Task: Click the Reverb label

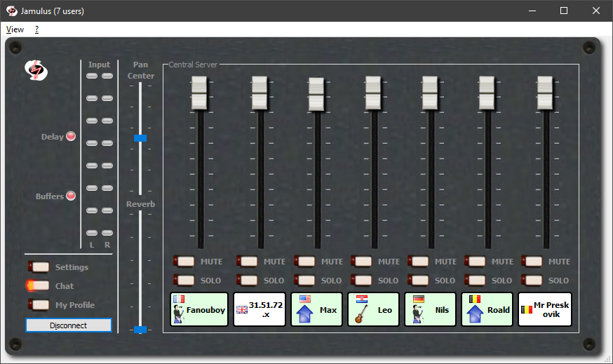Action: 141,204
